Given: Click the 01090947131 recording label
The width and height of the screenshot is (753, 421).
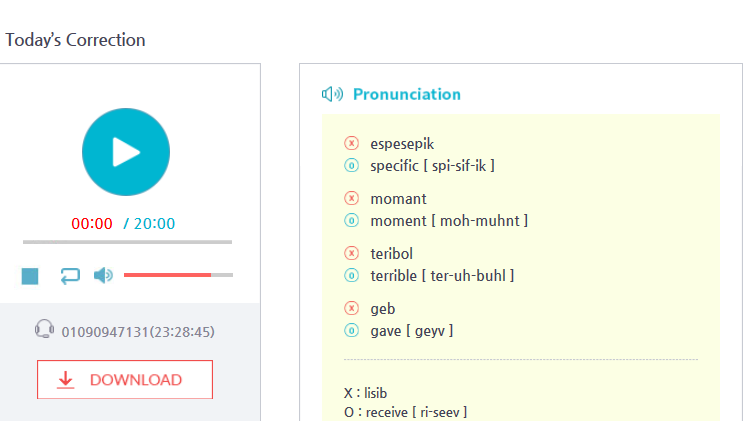Looking at the screenshot, I should [138, 332].
